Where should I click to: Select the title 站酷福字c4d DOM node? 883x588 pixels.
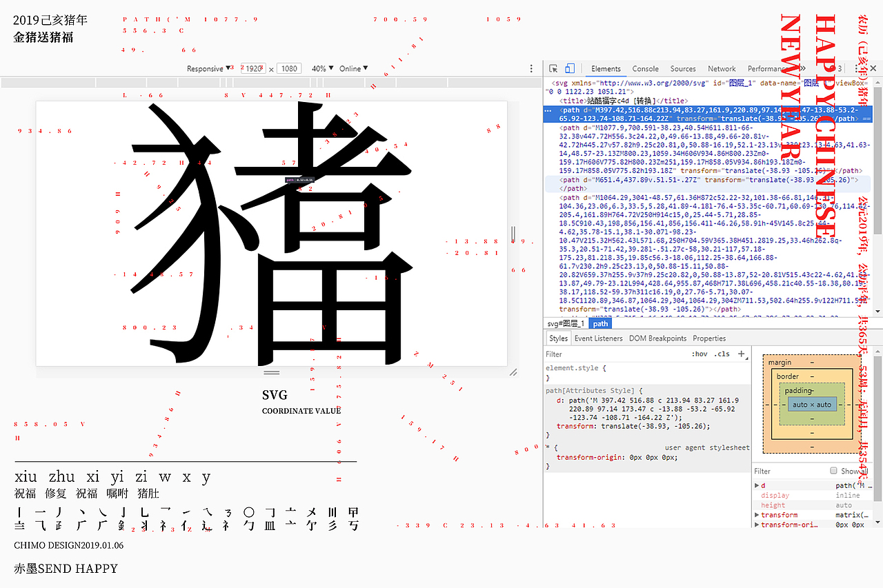point(624,101)
